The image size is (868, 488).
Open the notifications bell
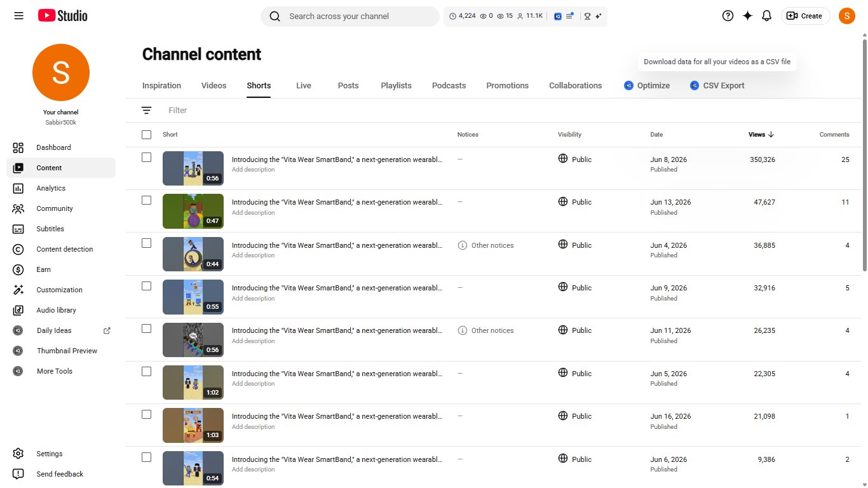click(x=767, y=16)
